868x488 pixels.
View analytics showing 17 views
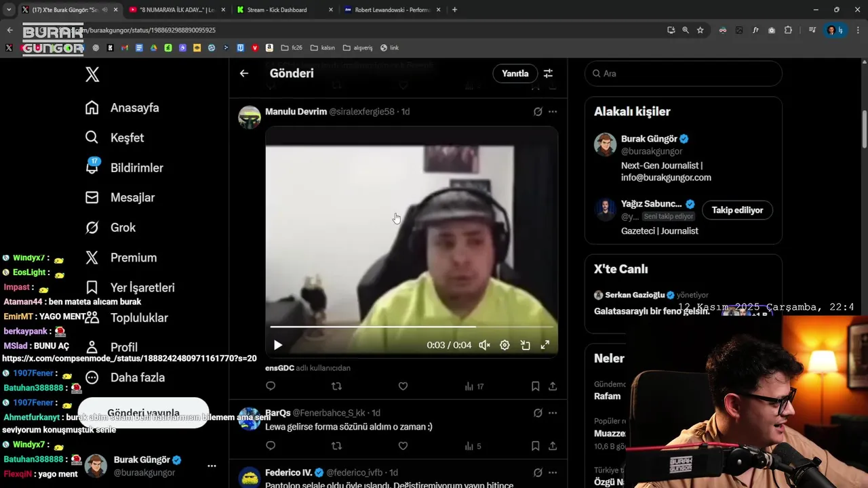pyautogui.click(x=474, y=386)
